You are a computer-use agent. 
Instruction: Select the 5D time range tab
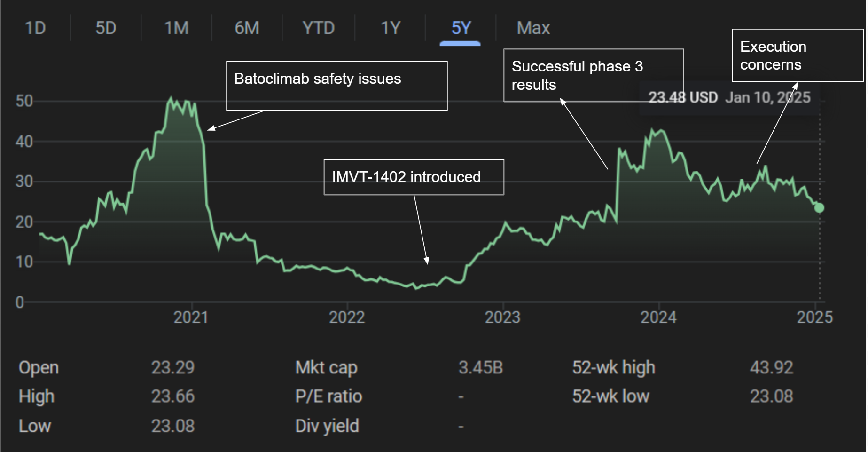click(106, 28)
